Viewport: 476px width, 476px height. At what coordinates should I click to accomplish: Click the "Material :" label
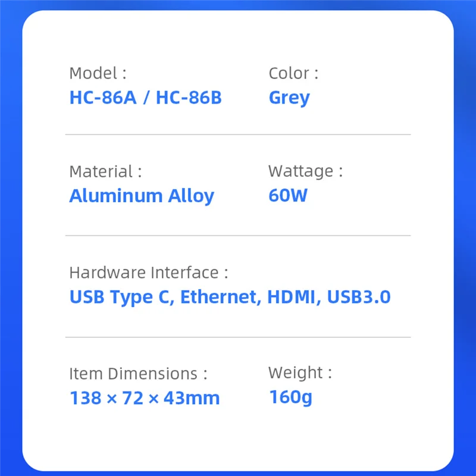105,171
